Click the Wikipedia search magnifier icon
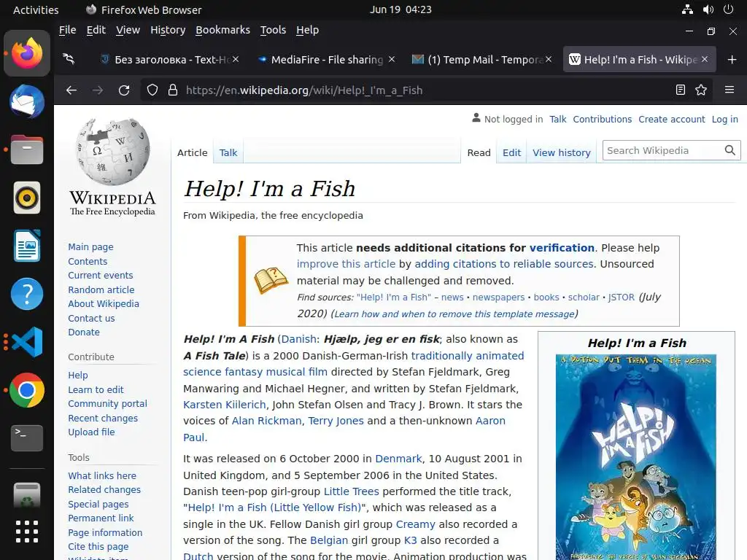The width and height of the screenshot is (747, 560). point(729,150)
